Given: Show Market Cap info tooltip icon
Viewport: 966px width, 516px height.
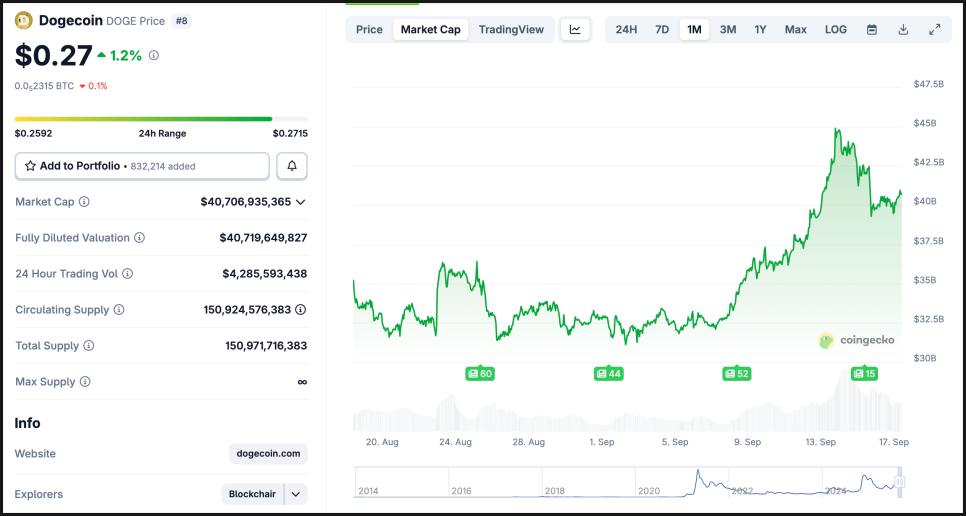Looking at the screenshot, I should coord(84,201).
